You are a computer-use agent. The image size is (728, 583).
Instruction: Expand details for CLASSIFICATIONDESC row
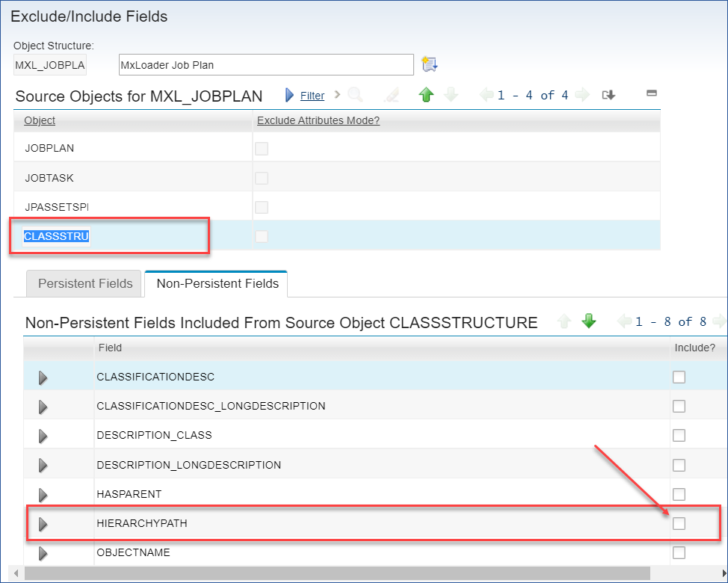pyautogui.click(x=43, y=378)
